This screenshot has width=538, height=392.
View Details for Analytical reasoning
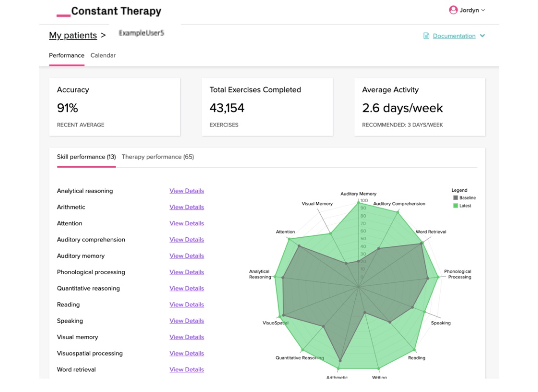(187, 191)
